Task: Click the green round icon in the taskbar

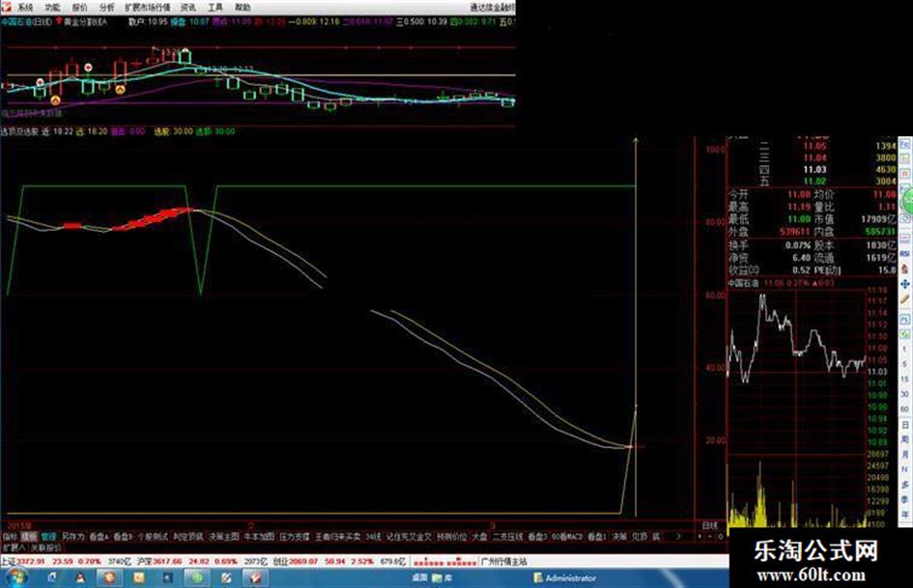Action: pos(197,577)
